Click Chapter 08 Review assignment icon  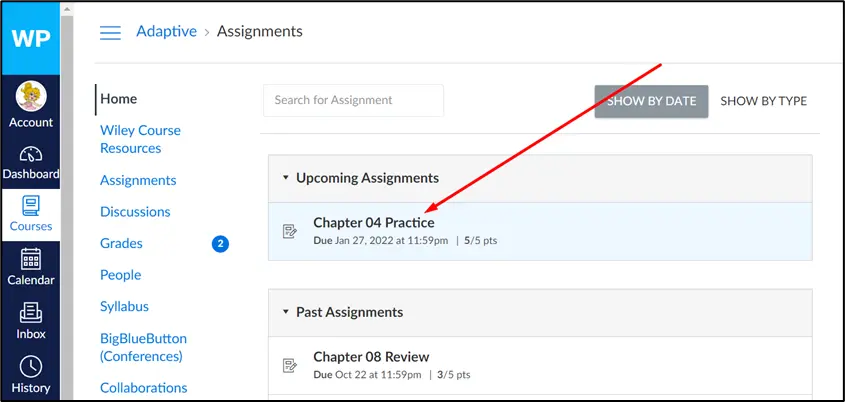click(x=290, y=365)
